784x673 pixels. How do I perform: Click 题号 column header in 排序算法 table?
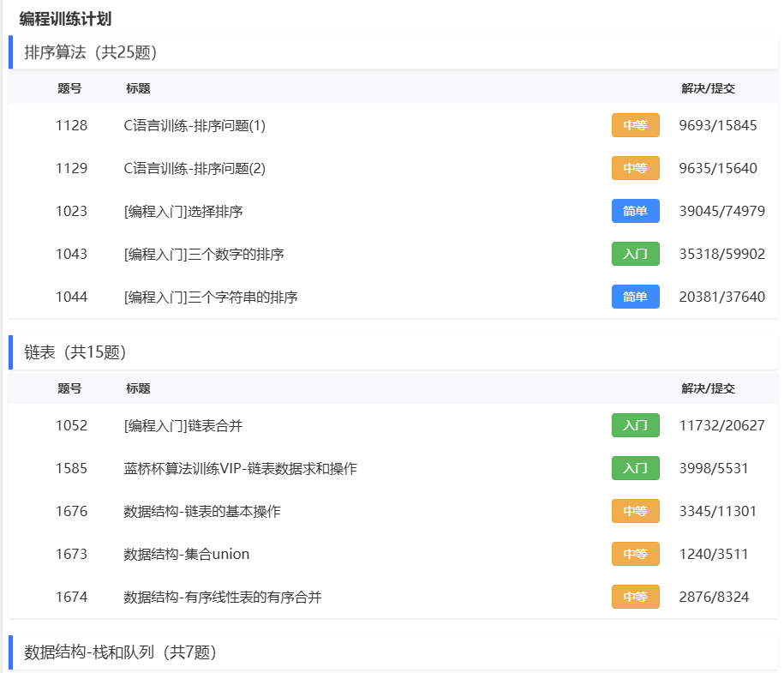point(69,88)
